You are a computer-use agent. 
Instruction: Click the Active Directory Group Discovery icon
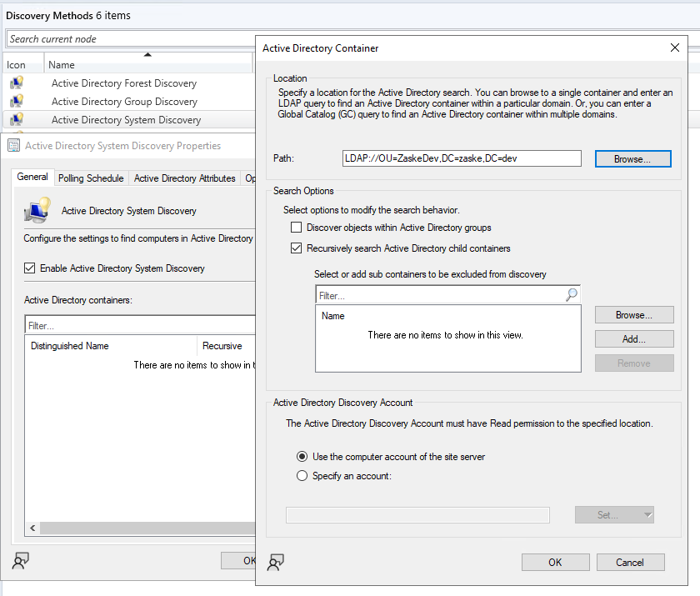(x=17, y=101)
